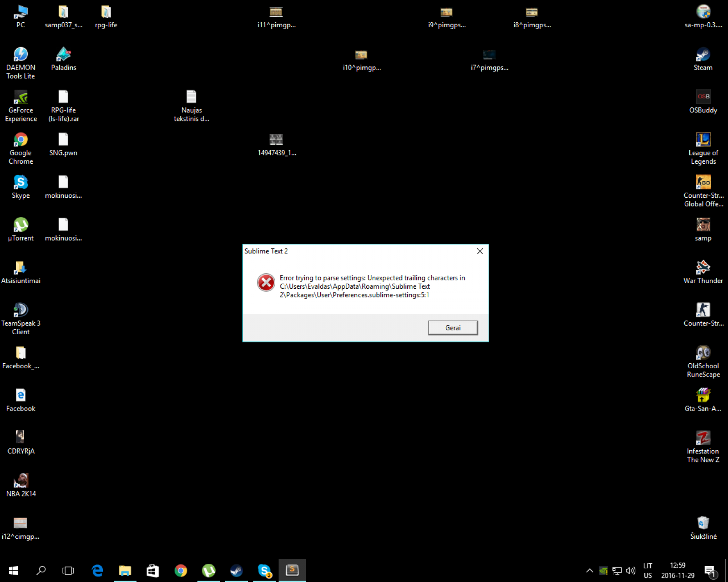The image size is (728, 582).
Task: Select the OSBuddy desktop icon
Action: click(x=703, y=102)
